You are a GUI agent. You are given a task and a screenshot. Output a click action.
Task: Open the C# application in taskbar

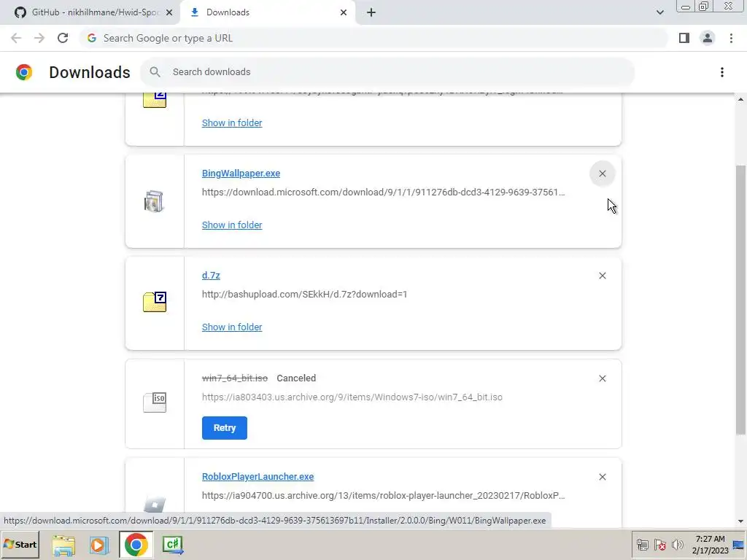coord(172,545)
